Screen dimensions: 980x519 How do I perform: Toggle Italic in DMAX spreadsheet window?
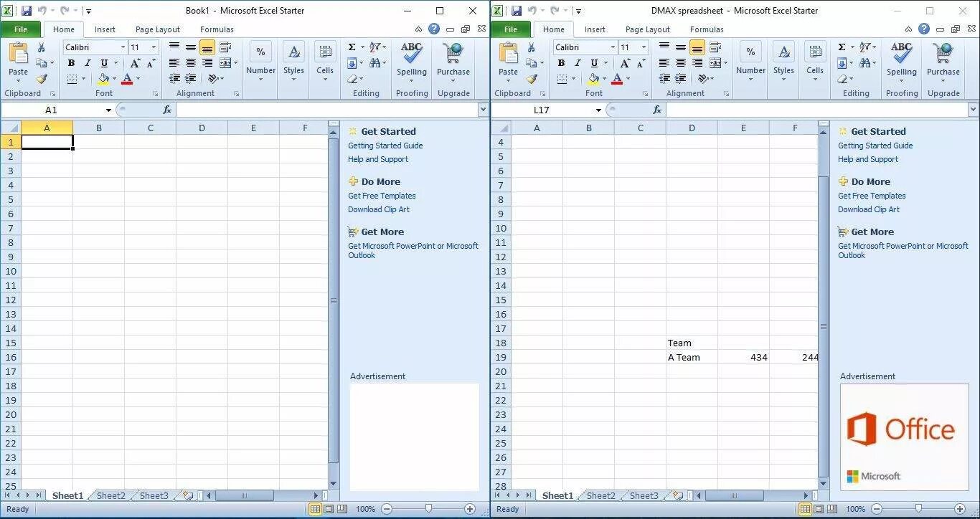coord(578,63)
